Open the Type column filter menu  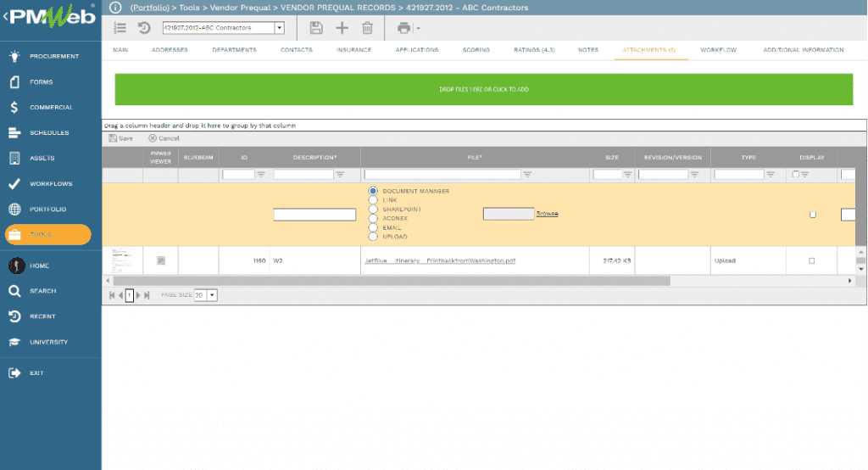click(770, 175)
